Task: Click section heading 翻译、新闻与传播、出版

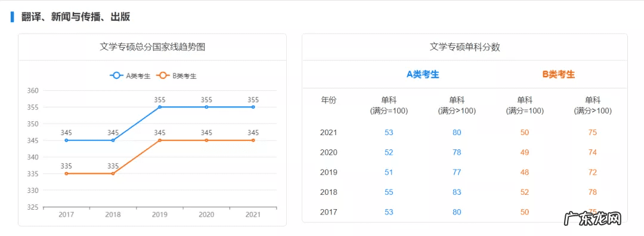Action: [76, 17]
